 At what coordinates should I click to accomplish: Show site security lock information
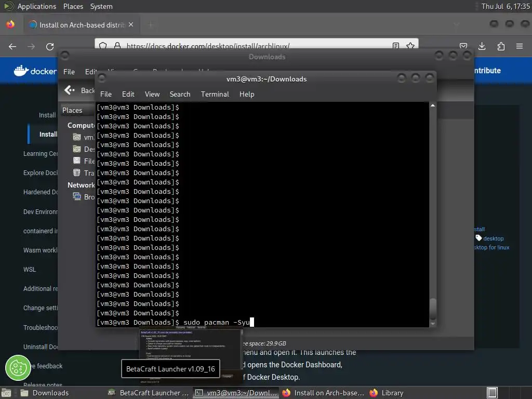[117, 45]
